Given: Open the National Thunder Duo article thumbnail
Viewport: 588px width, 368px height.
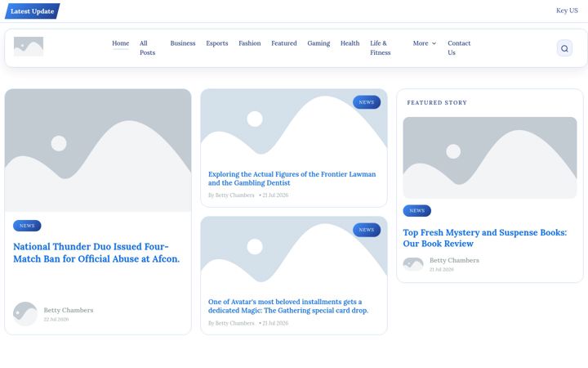Looking at the screenshot, I should pos(98,150).
